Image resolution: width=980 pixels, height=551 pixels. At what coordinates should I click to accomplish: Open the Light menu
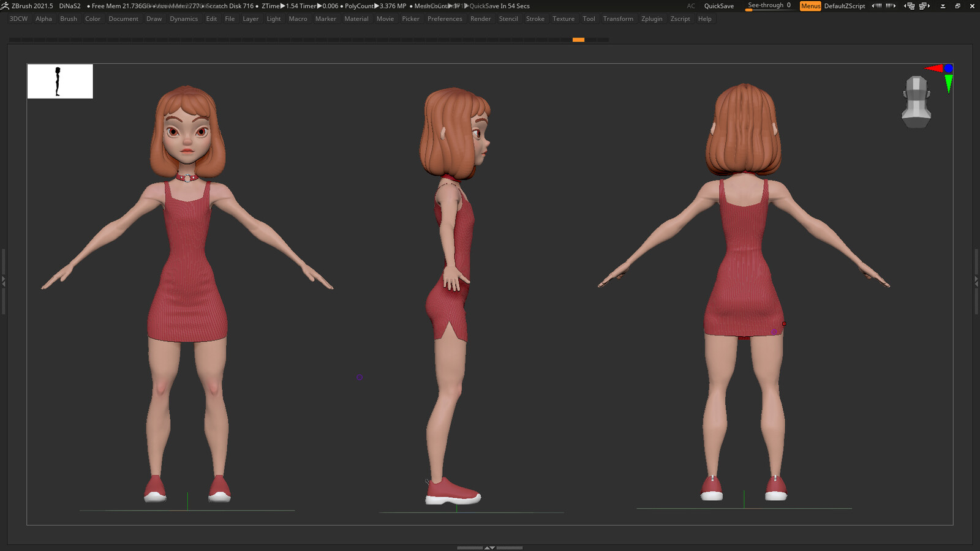(x=273, y=19)
